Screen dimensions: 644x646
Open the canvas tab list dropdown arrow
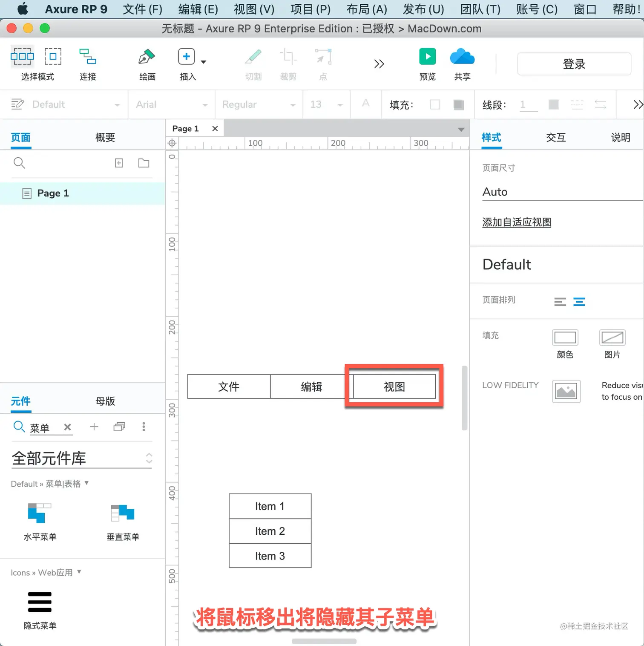tap(461, 130)
